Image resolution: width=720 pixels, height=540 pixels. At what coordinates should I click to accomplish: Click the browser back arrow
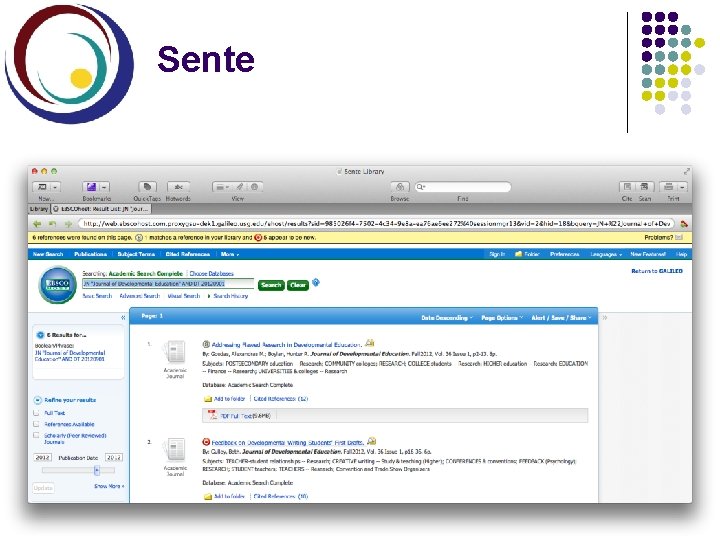click(x=37, y=224)
